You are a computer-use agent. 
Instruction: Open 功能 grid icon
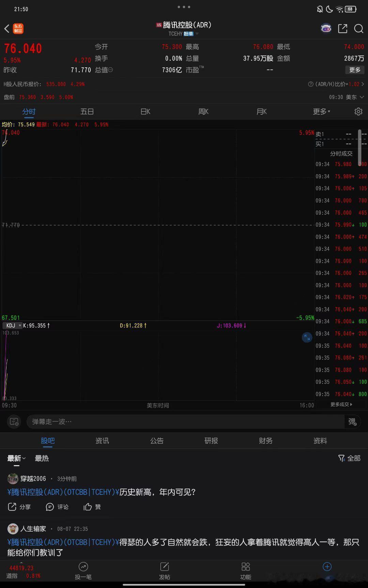click(x=246, y=571)
